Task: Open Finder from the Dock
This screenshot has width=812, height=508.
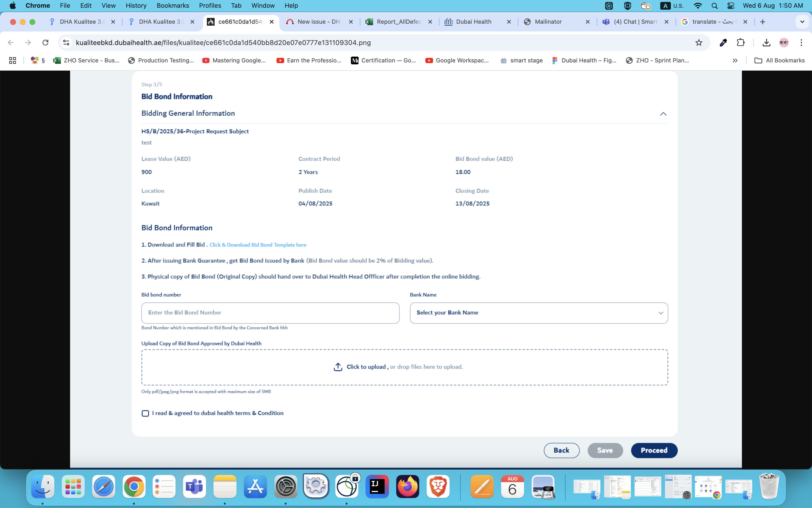Action: (43, 486)
